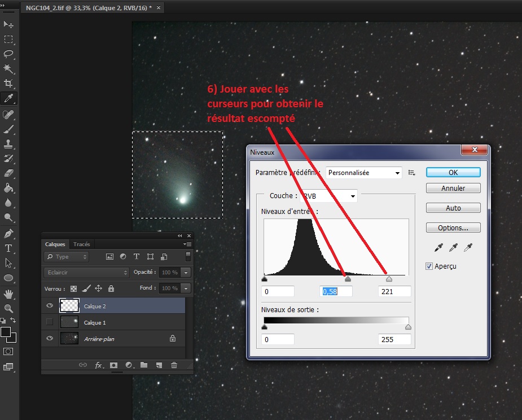Select the Lasso tool
The image size is (522, 420).
[x=8, y=54]
